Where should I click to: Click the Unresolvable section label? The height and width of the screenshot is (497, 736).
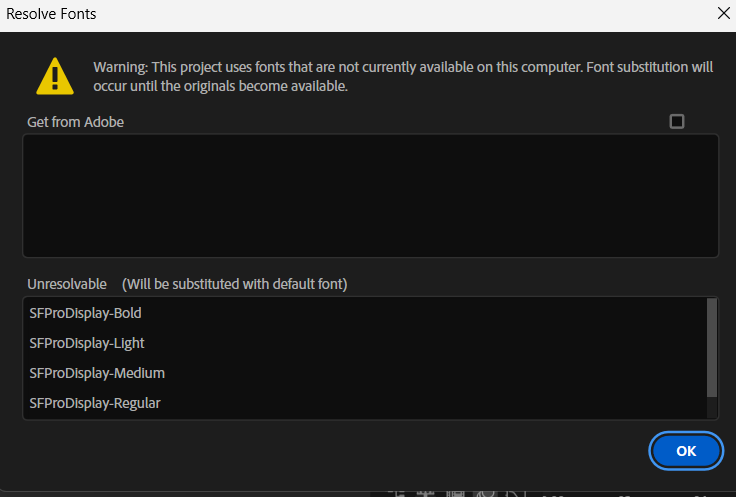coord(67,284)
